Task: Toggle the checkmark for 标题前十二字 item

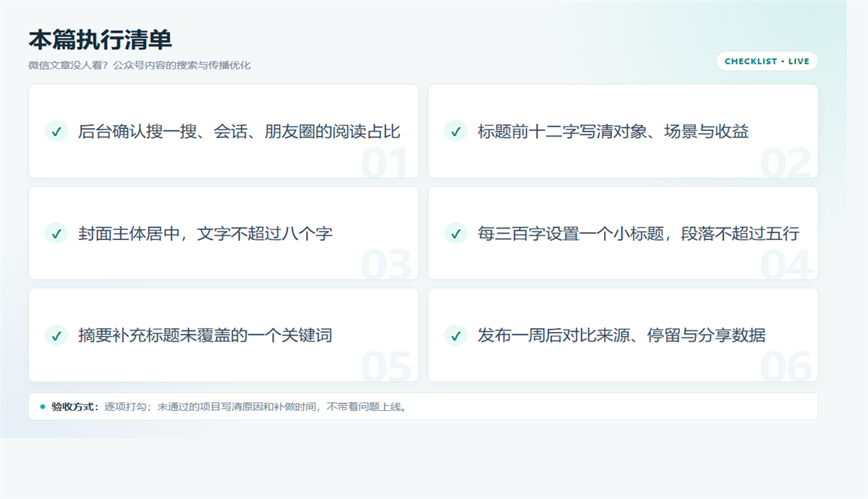Action: 455,131
